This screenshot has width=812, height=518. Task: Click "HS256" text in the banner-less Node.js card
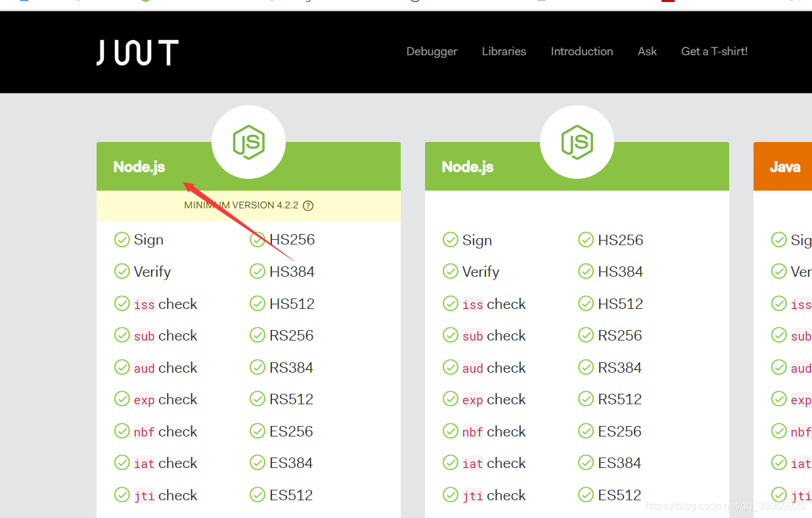620,240
